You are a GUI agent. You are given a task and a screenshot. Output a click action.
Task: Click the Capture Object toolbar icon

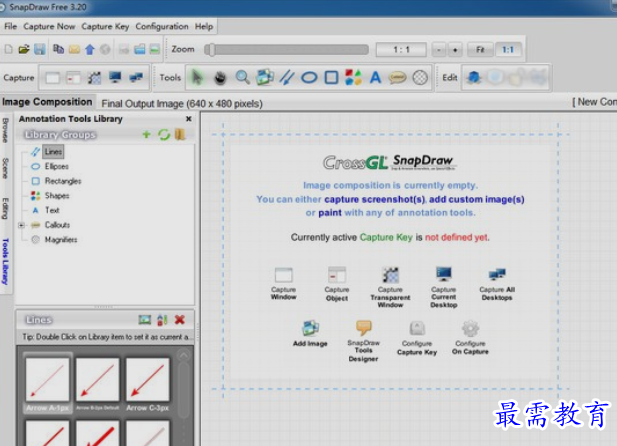pos(74,78)
